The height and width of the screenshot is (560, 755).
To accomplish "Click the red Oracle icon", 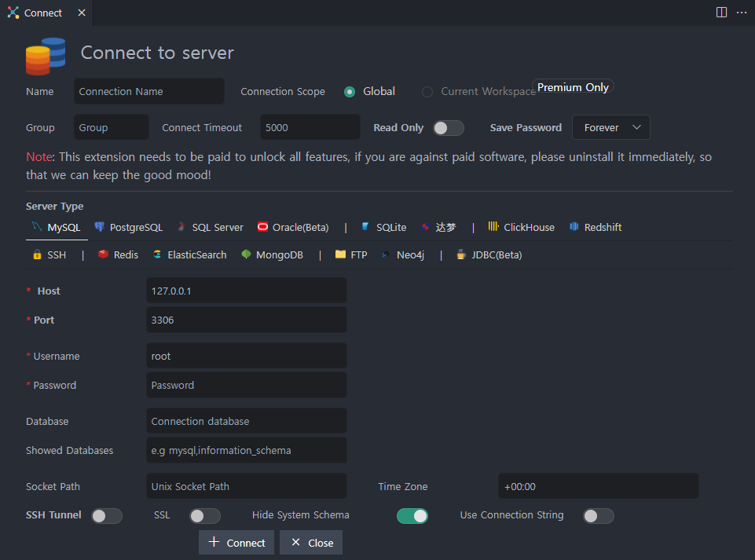I will coord(262,226).
